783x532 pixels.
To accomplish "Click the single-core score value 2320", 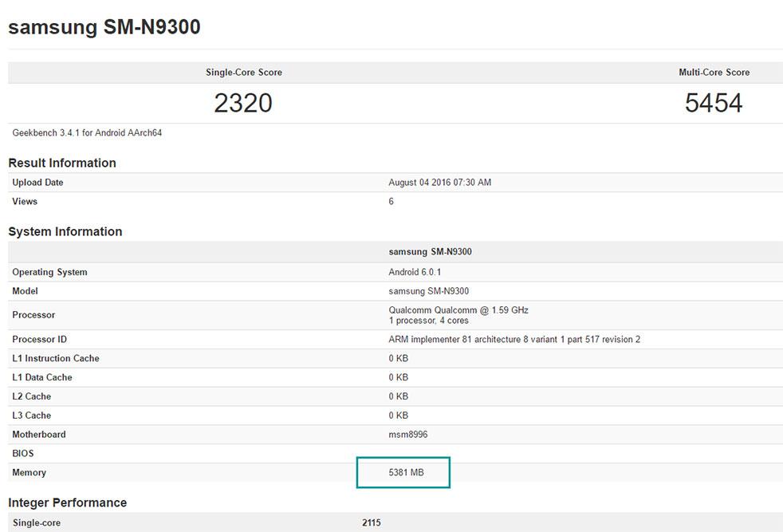I will point(243,103).
